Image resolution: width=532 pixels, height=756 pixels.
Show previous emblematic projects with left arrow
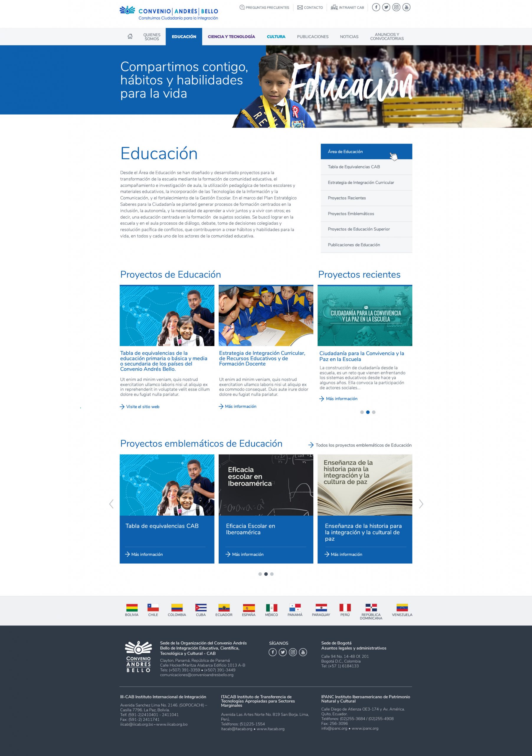pyautogui.click(x=111, y=504)
